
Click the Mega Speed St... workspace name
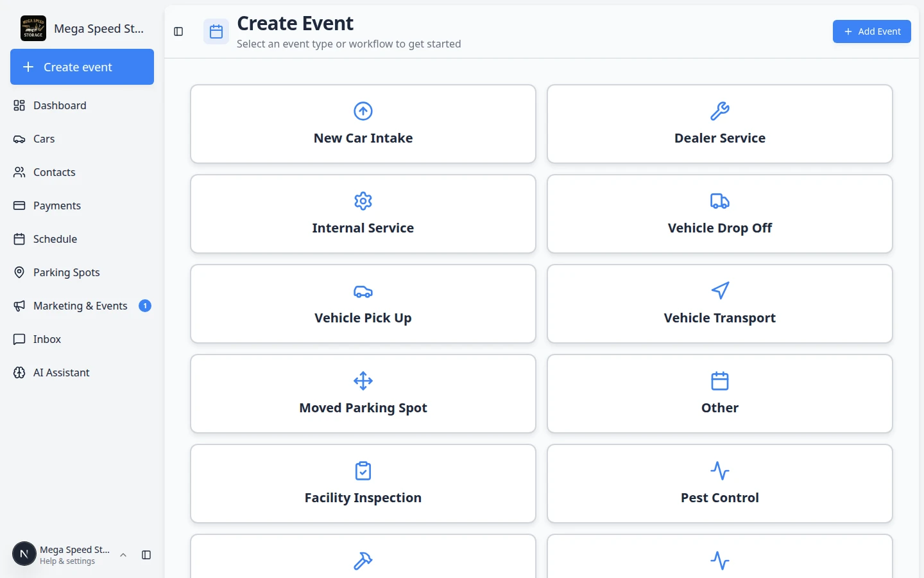click(99, 28)
